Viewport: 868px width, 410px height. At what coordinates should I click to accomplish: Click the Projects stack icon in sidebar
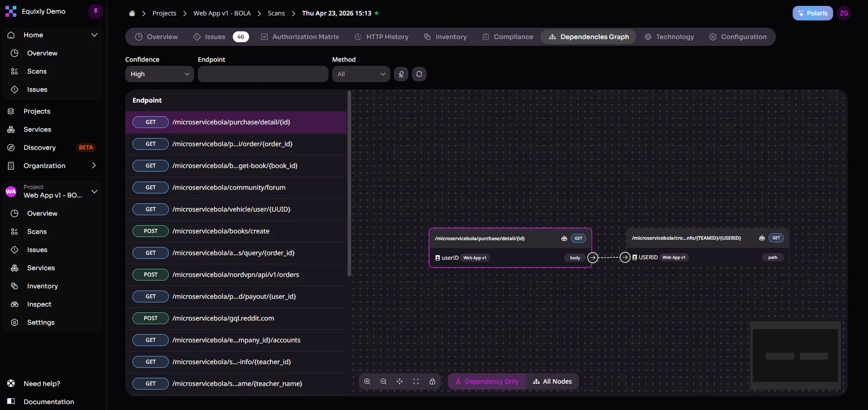coord(11,111)
